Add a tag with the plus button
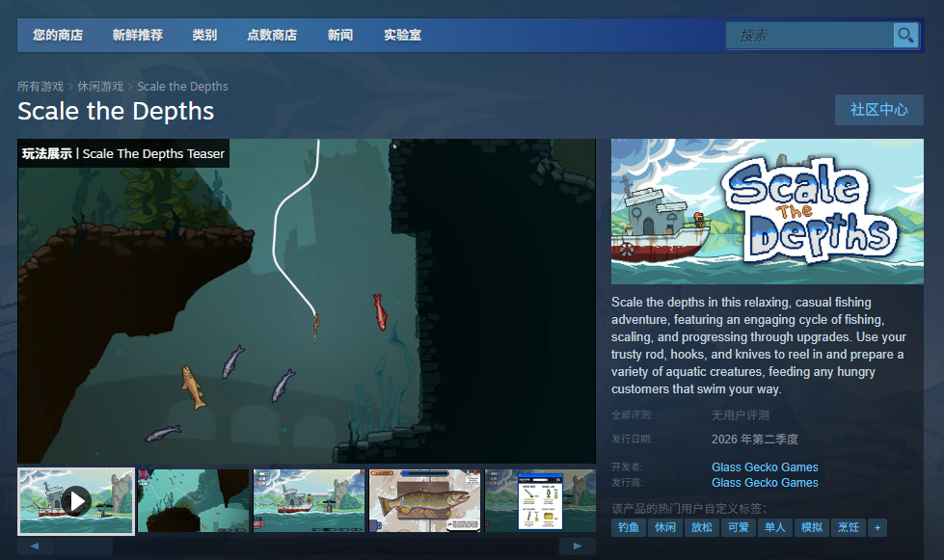The width and height of the screenshot is (944, 560). (x=877, y=527)
